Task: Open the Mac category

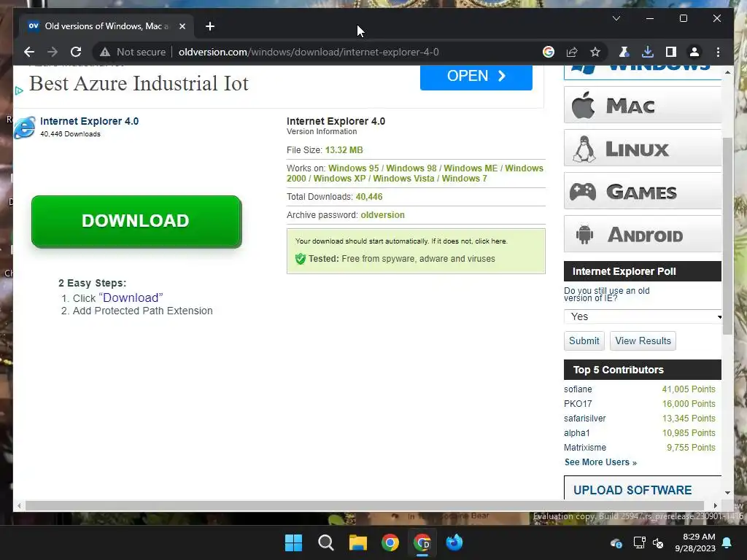Action: (x=643, y=105)
